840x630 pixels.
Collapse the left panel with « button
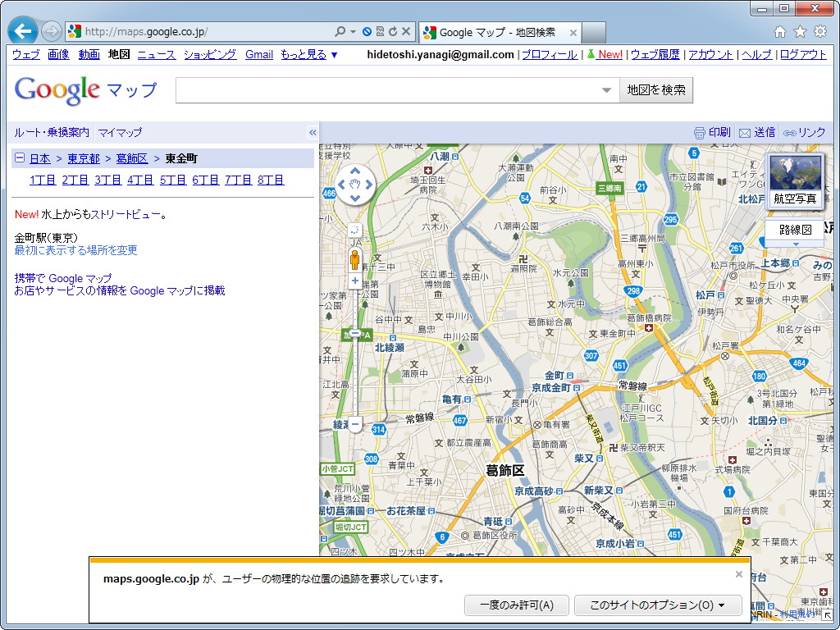[313, 132]
